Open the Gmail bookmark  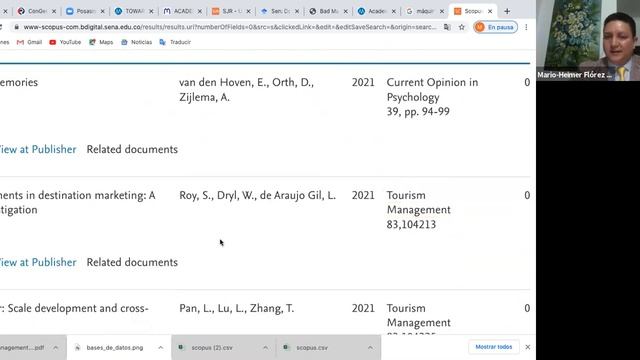(x=29, y=42)
